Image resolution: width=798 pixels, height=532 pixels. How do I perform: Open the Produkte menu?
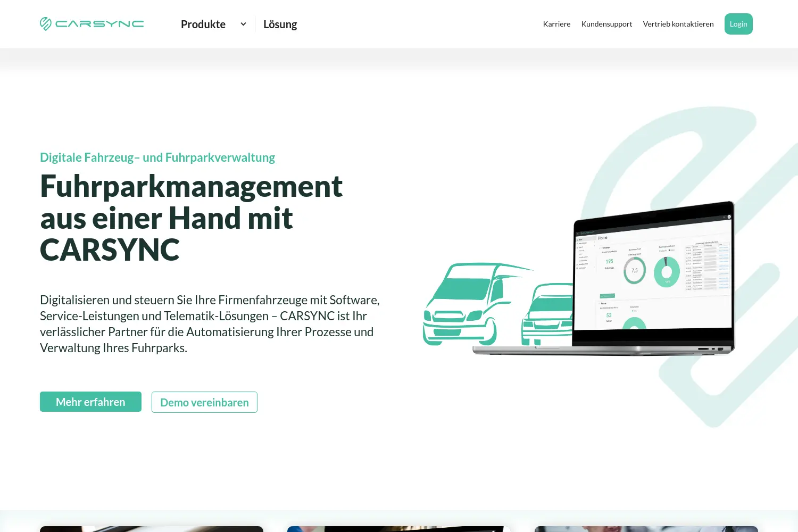point(203,24)
